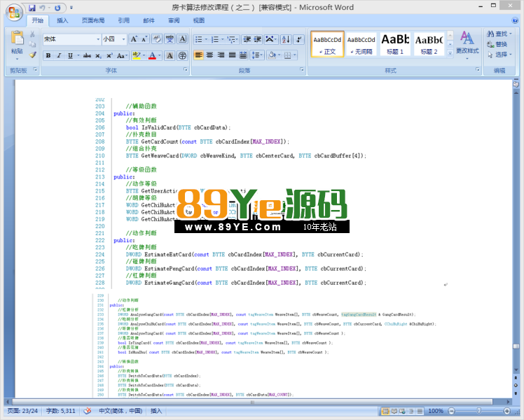Apply the character border A icon
Screen dimensions: 524x420
click(182, 39)
